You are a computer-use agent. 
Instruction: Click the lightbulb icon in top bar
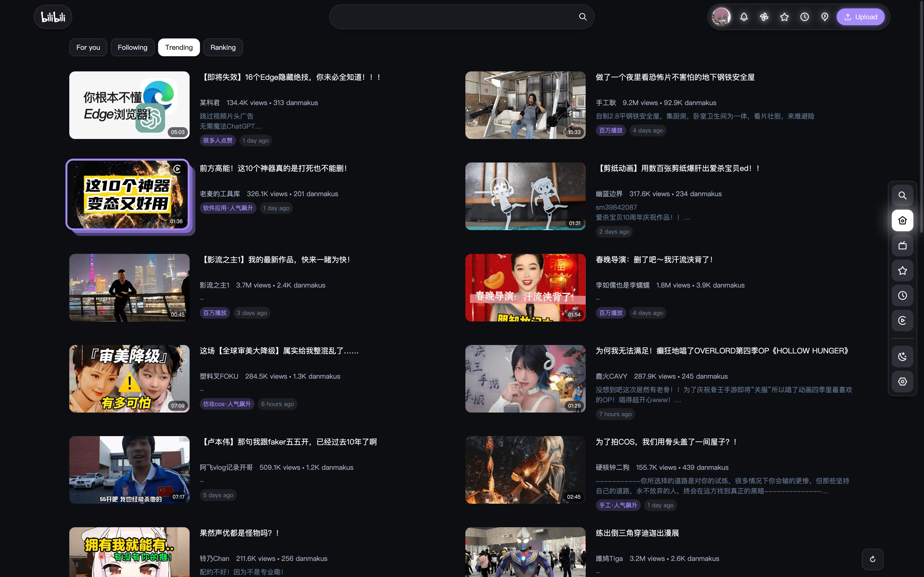[x=825, y=17]
